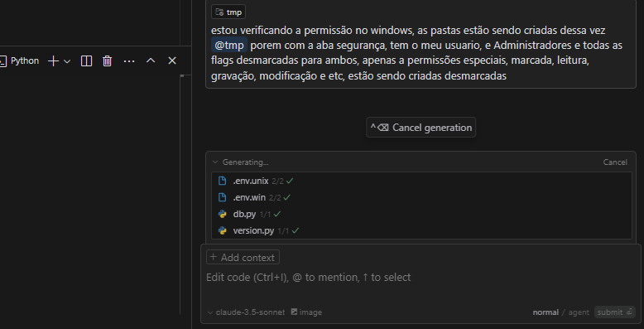Close the terminal panel with X
Screen dimensions: 644x329
172,60
